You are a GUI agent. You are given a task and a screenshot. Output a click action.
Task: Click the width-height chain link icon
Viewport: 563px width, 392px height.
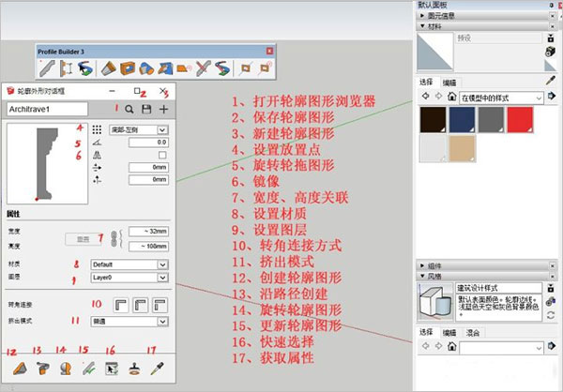point(117,239)
